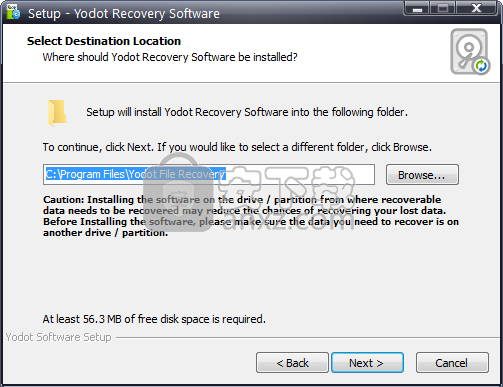
Task: Click the setup installer icon in title bar
Action: [13, 12]
